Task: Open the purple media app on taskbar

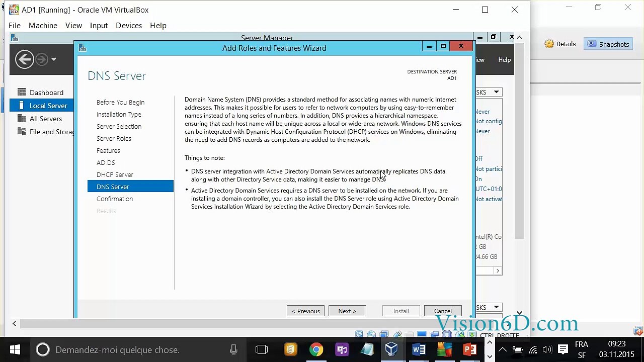Action: [342, 350]
